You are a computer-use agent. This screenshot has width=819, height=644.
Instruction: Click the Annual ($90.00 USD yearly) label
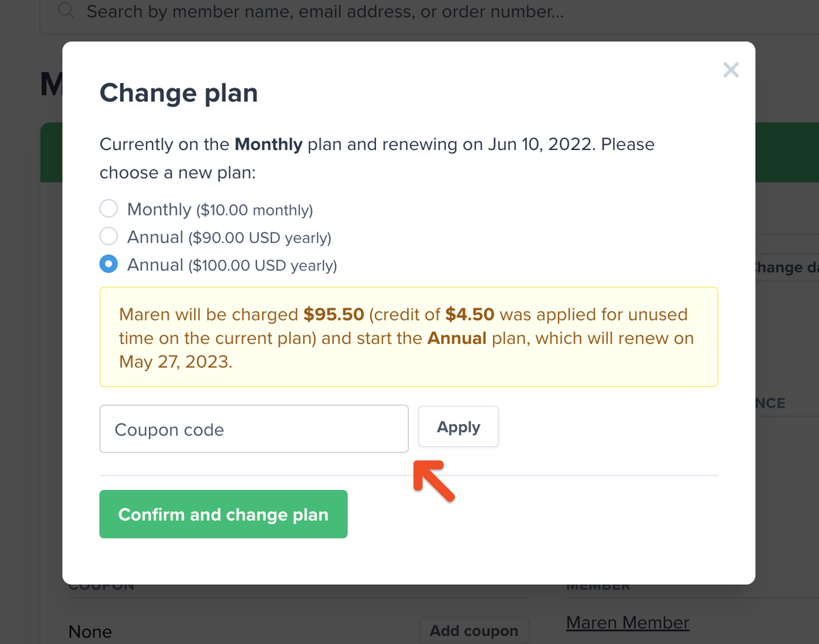coord(229,238)
